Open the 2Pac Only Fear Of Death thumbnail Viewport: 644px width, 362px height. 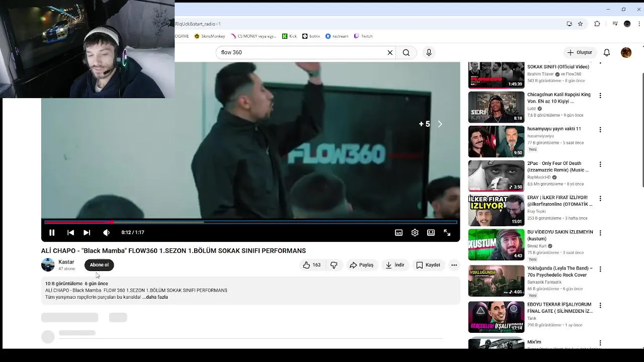496,176
